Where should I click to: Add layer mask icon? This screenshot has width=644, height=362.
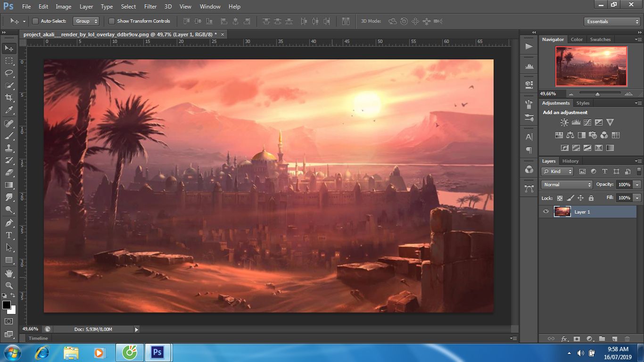(x=577, y=338)
